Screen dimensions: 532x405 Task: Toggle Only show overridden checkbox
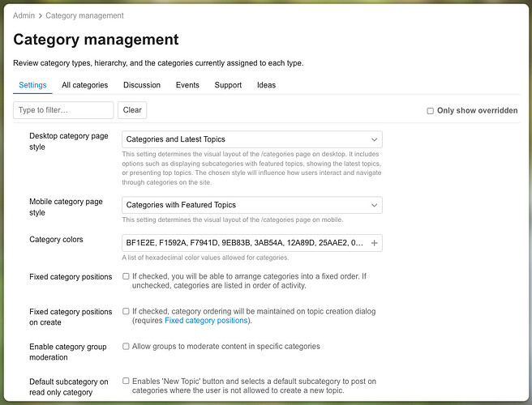(430, 111)
